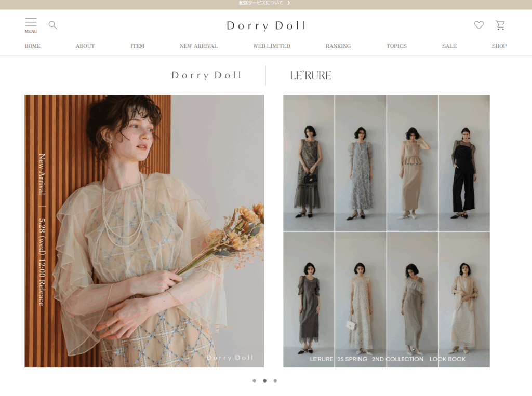Image resolution: width=532 pixels, height=396 pixels.
Task: Select the LE'RURE brand tab
Action: pyautogui.click(x=311, y=75)
